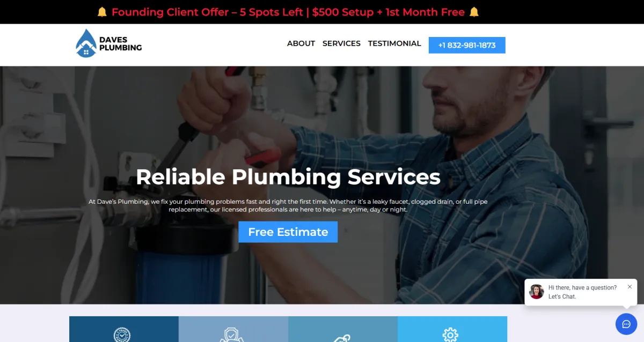
Task: Click the Reliable Plumbing Services heading
Action: [288, 177]
